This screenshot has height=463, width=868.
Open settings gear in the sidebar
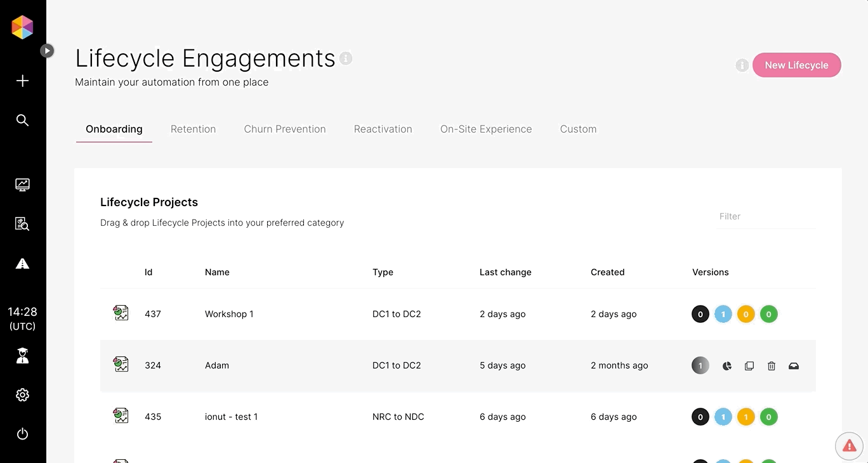click(x=22, y=395)
